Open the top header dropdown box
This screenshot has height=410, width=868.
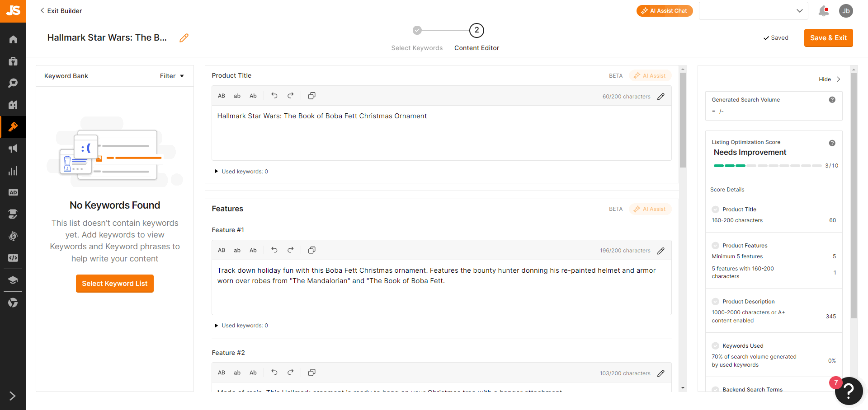point(754,11)
